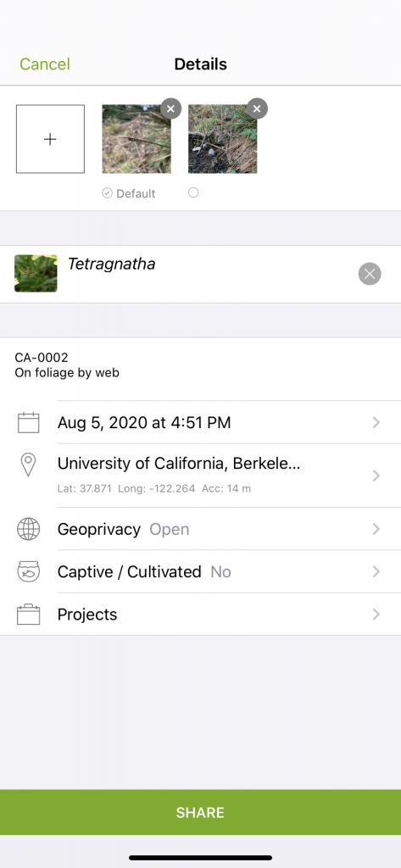Viewport: 401px width, 868px height.
Task: Clear the Tetragnatha species identification
Action: click(x=370, y=274)
